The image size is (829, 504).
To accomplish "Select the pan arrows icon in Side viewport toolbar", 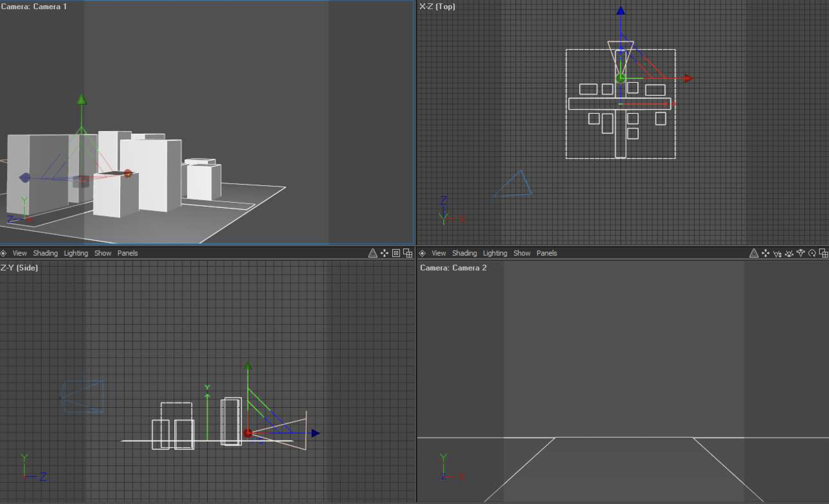I will tap(384, 253).
